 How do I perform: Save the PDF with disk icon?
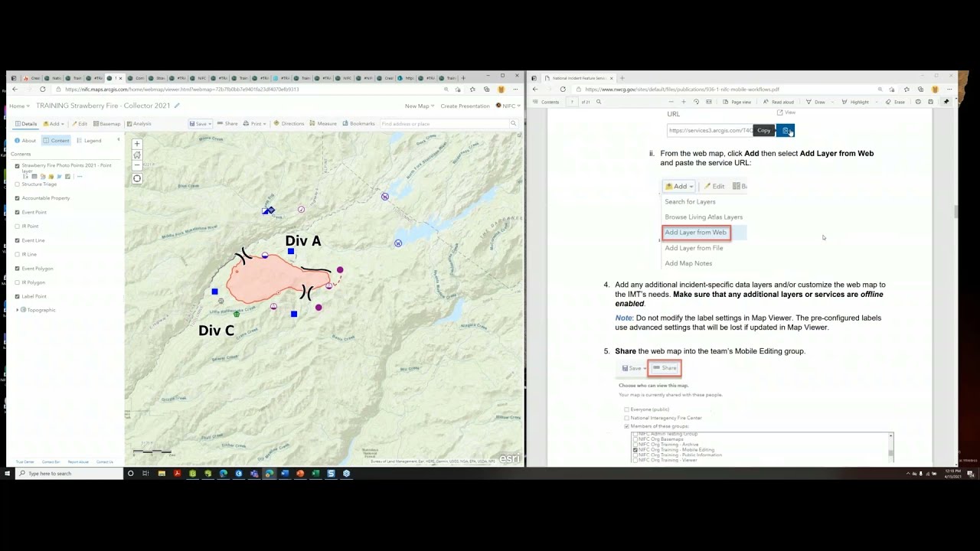pyautogui.click(x=930, y=102)
